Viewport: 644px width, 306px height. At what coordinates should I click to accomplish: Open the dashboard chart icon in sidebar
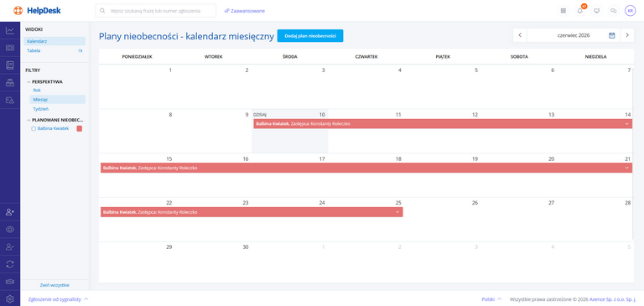(x=10, y=30)
